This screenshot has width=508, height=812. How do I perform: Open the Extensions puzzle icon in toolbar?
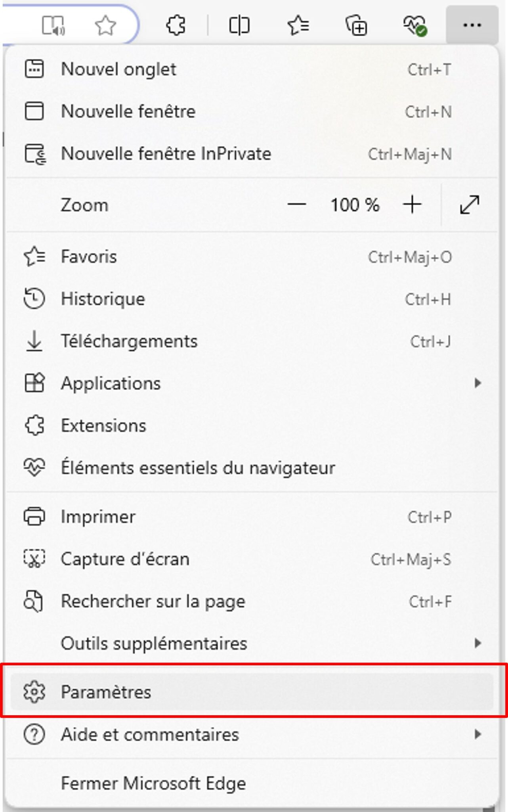(176, 25)
